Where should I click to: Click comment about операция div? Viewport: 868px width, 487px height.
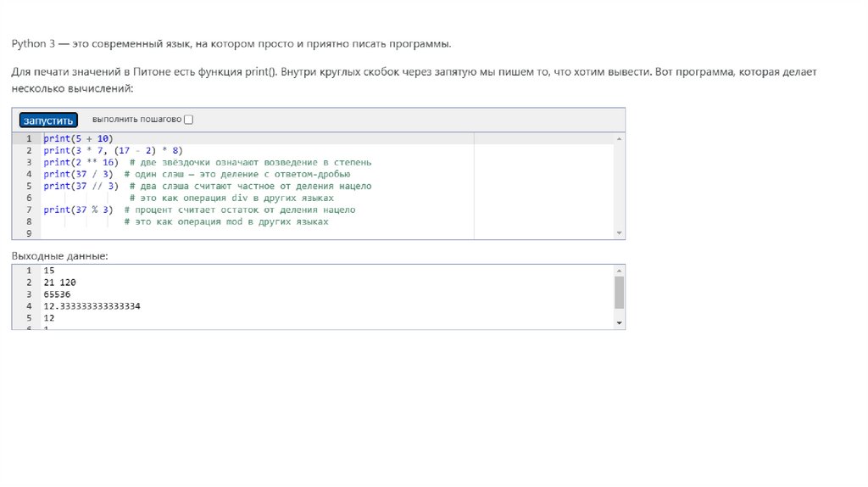[232, 198]
